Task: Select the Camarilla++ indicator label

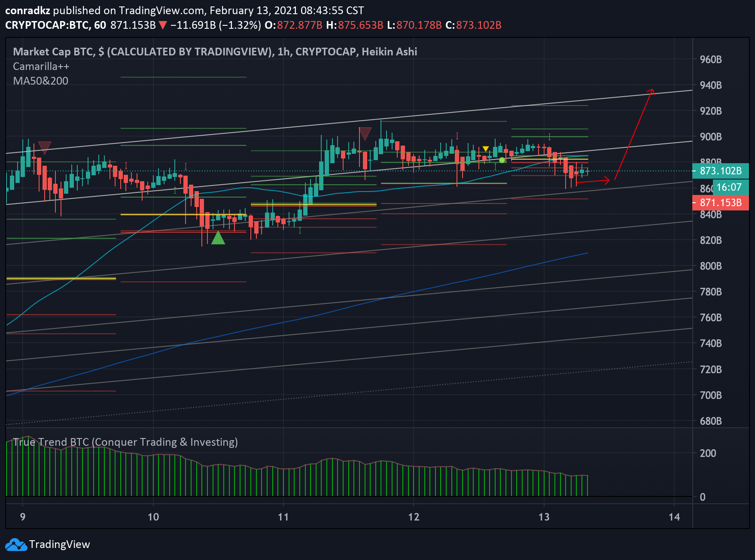Action: [x=41, y=67]
